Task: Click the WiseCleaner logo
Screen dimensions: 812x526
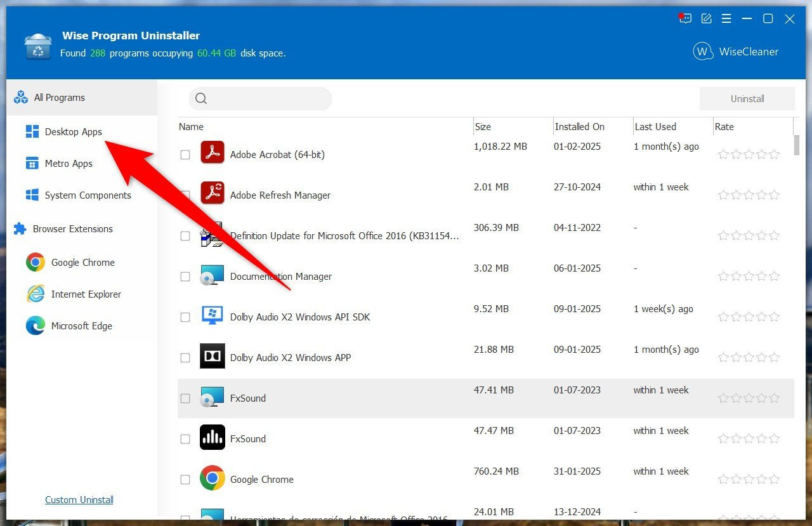Action: point(703,51)
